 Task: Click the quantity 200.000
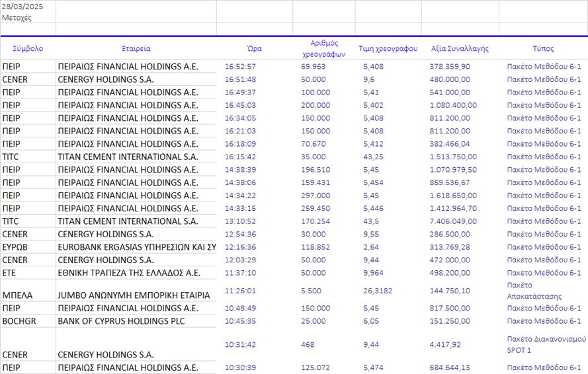315,105
